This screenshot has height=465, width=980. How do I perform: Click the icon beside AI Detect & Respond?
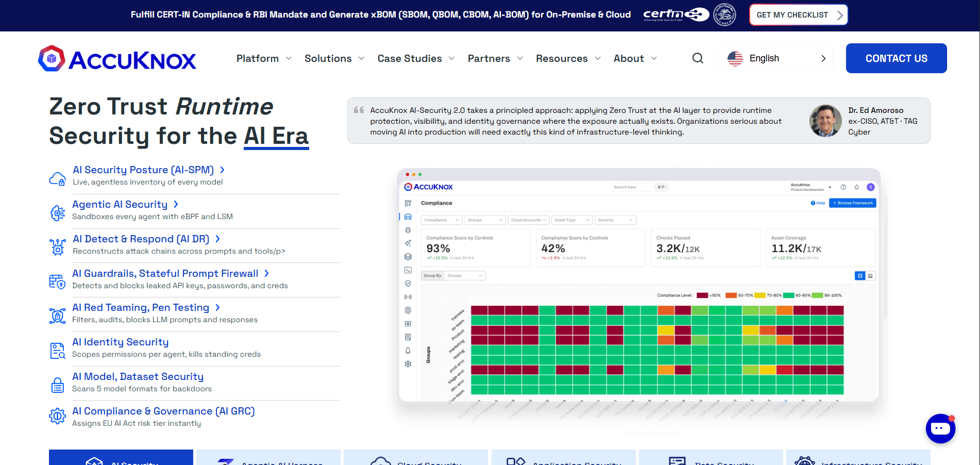(57, 247)
